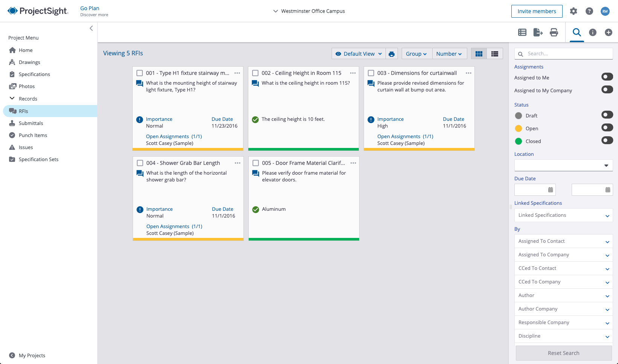Expand the Author filter section

563,295
